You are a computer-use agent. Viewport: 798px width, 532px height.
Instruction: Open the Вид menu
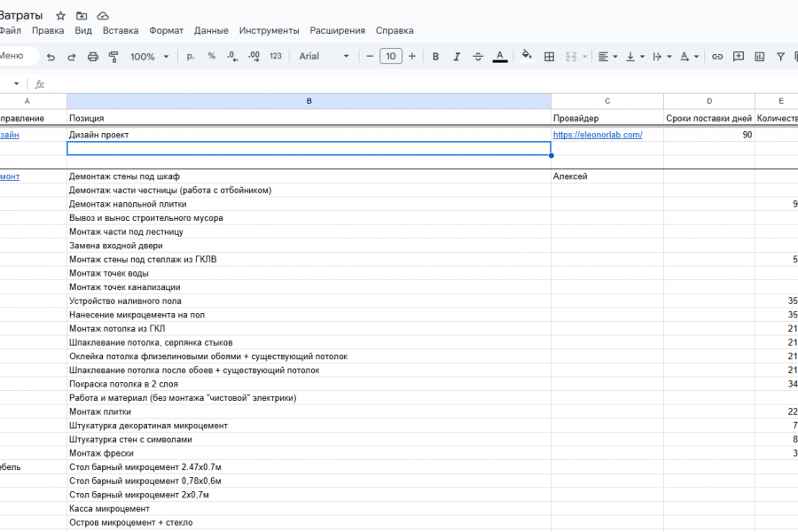pos(83,30)
